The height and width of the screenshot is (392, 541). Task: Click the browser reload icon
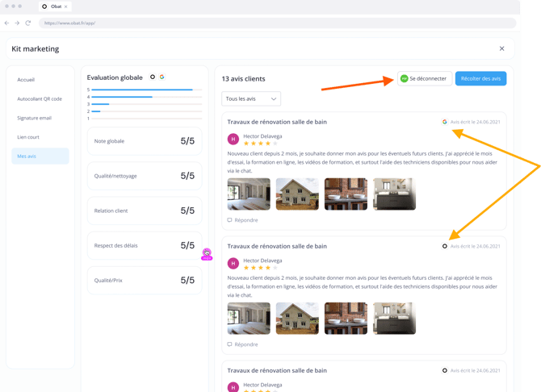[x=28, y=23]
